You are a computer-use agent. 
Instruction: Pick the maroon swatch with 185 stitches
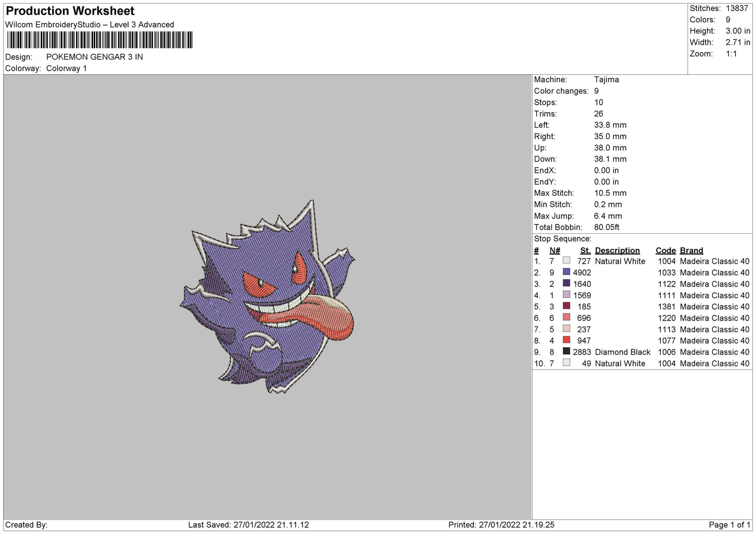coord(566,306)
